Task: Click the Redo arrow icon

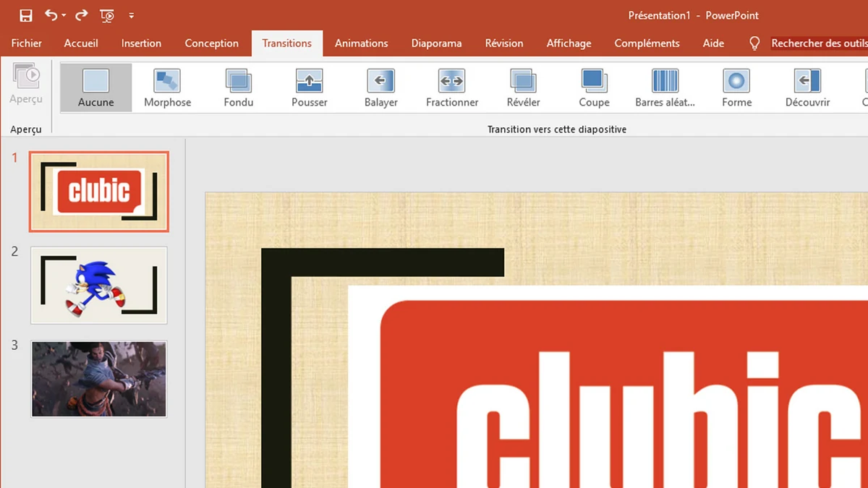Action: (81, 14)
